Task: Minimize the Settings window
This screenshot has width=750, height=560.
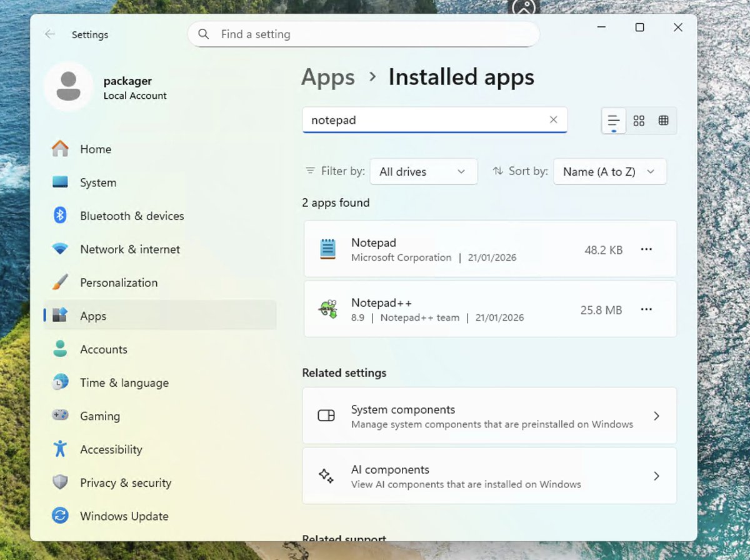Action: pyautogui.click(x=601, y=27)
